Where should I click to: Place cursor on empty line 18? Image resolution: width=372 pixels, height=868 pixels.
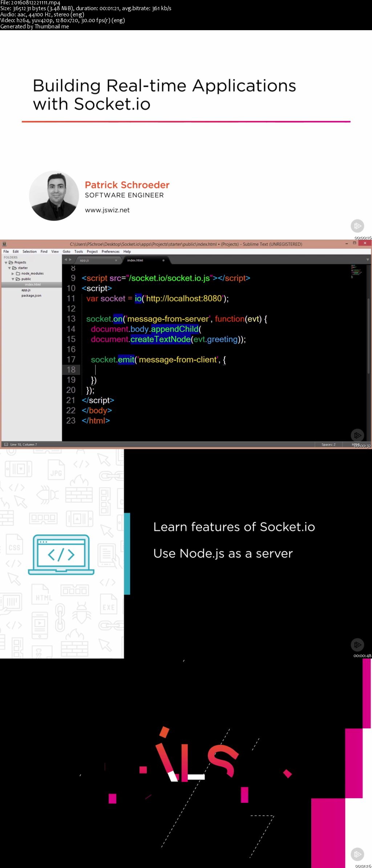coord(96,370)
